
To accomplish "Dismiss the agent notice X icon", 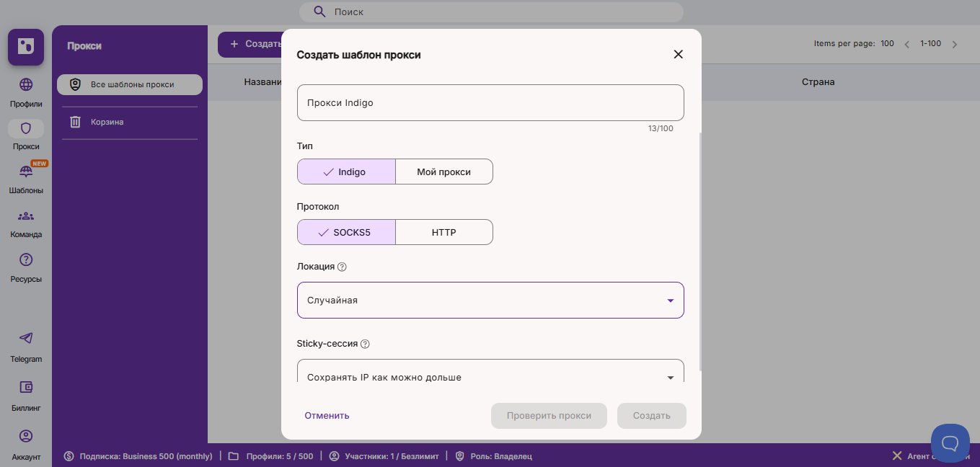I will pos(897,455).
